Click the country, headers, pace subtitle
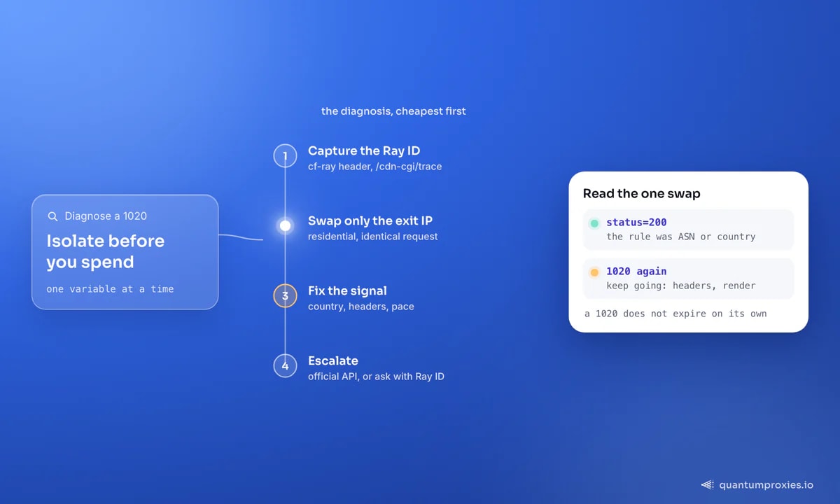This screenshot has height=504, width=840. 361,307
